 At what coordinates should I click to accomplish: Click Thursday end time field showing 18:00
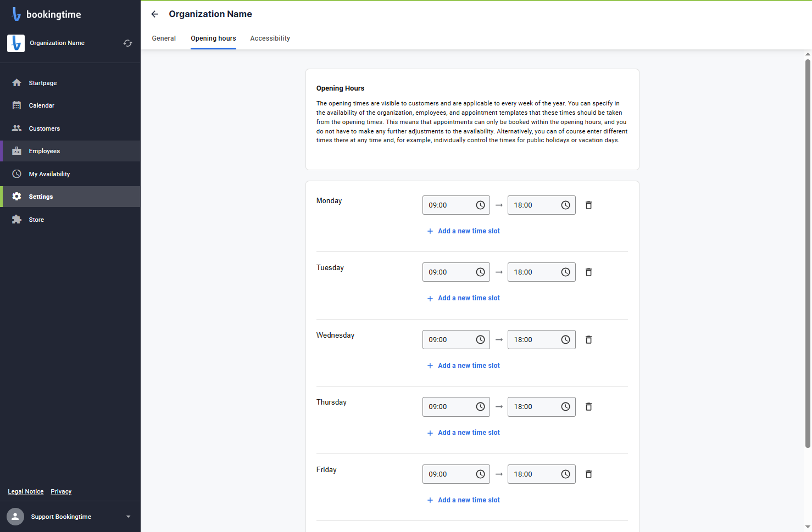point(541,406)
